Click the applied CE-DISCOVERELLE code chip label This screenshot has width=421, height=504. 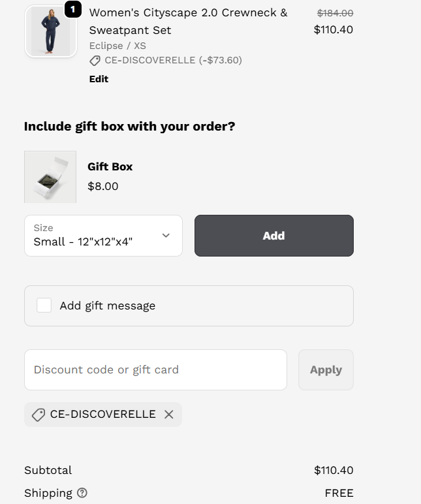pos(103,415)
